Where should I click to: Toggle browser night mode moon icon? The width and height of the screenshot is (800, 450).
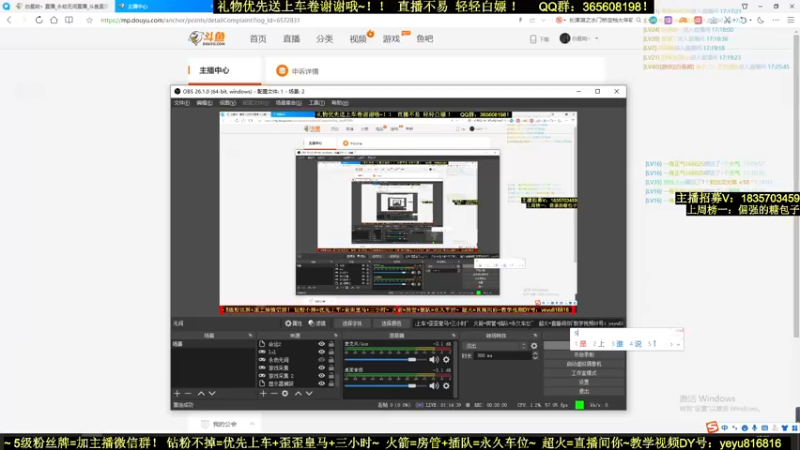761,20
